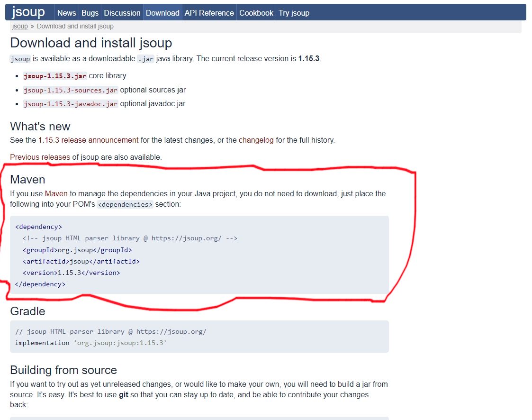Screen dimensions: 532x420
Task: Download the jsoup-1.15.3-javadoc.jar file
Action: click(71, 104)
